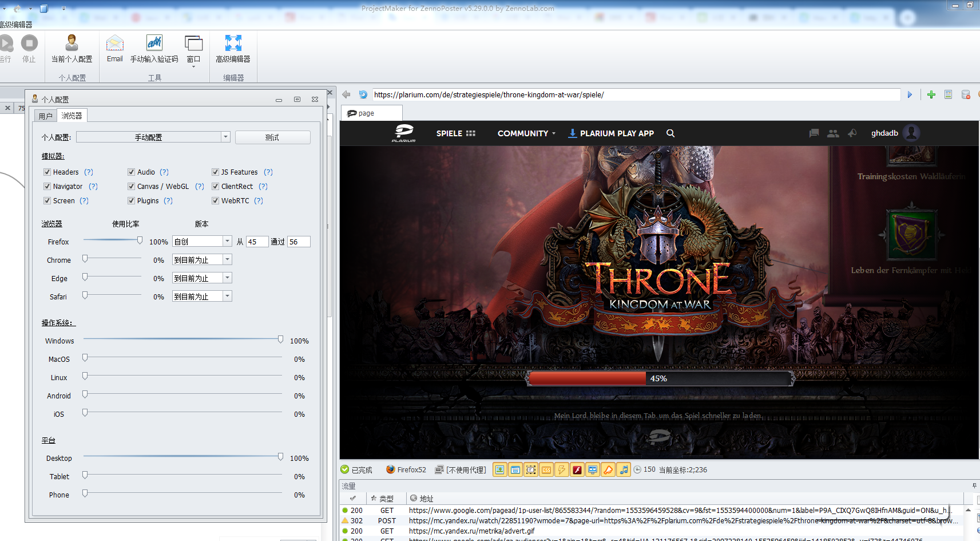Toggle the Audio checkbox
Screen dimensions: 980x541
132,172
